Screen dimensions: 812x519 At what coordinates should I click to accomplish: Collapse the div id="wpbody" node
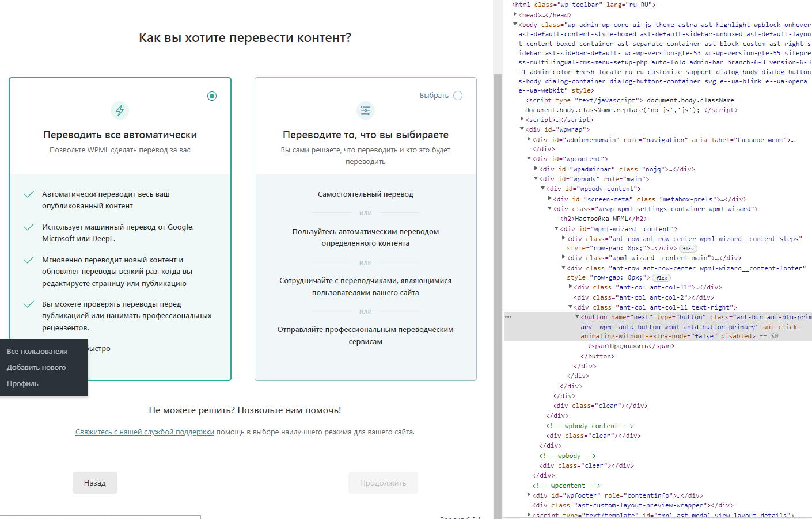(x=536, y=178)
